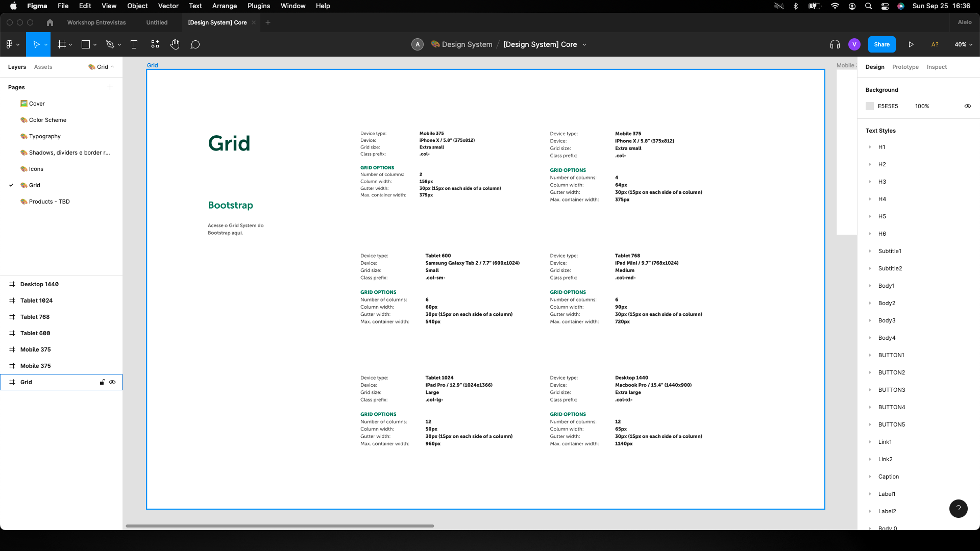Select the Comment tool

pyautogui.click(x=195, y=44)
